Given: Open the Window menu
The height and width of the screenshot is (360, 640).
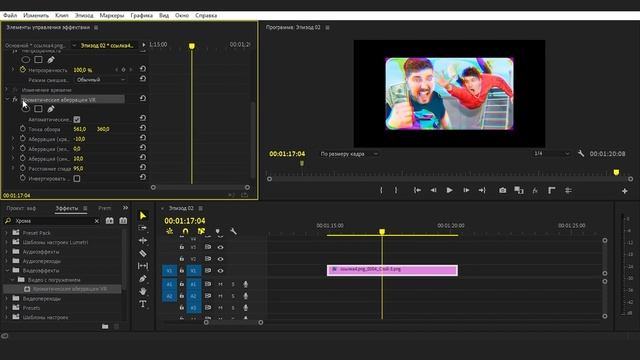Looking at the screenshot, I should pos(182,16).
